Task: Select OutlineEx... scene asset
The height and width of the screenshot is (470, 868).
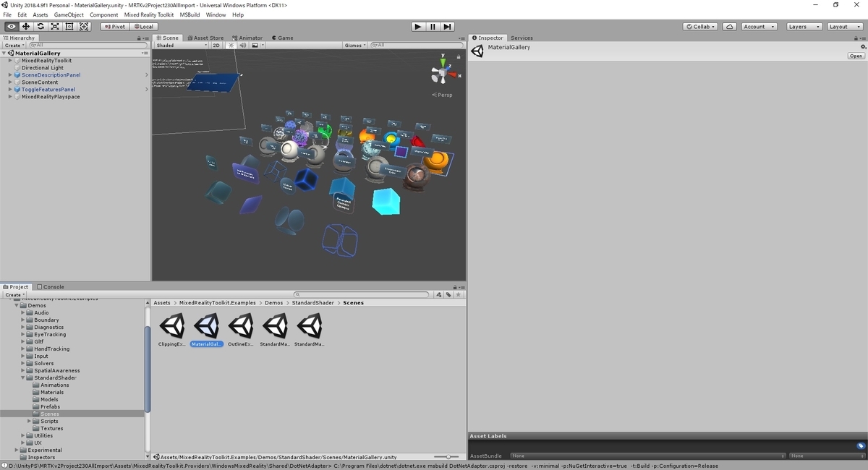Action: [x=241, y=330]
